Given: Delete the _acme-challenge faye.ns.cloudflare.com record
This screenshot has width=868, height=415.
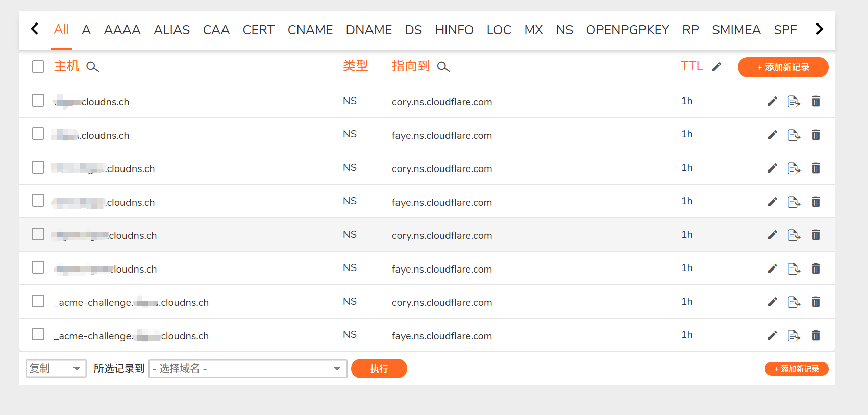Looking at the screenshot, I should pyautogui.click(x=815, y=336).
